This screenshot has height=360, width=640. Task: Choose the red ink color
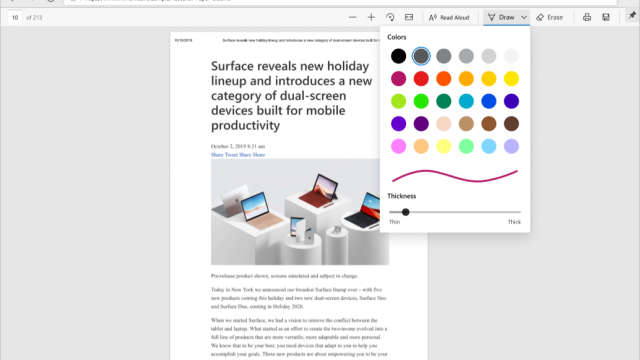(x=421, y=79)
